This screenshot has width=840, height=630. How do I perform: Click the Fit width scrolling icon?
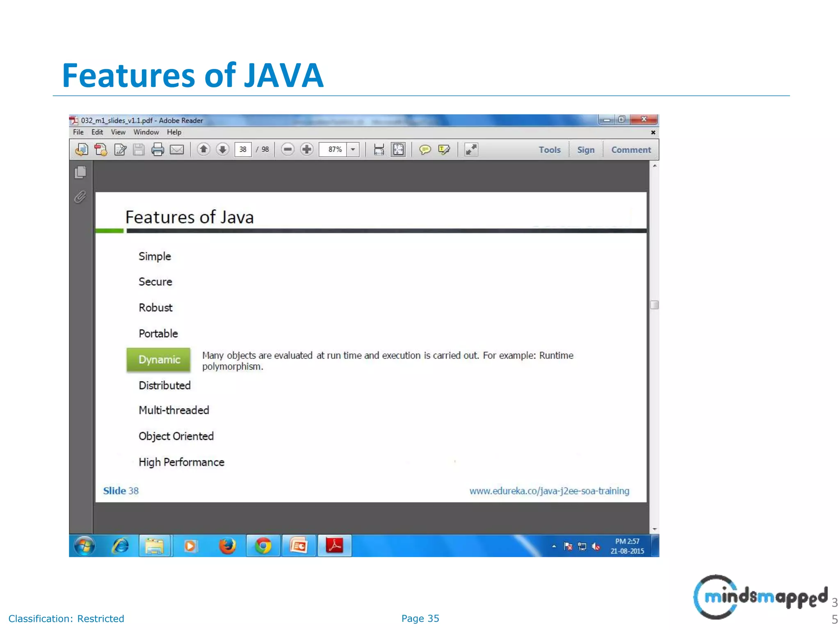(379, 150)
